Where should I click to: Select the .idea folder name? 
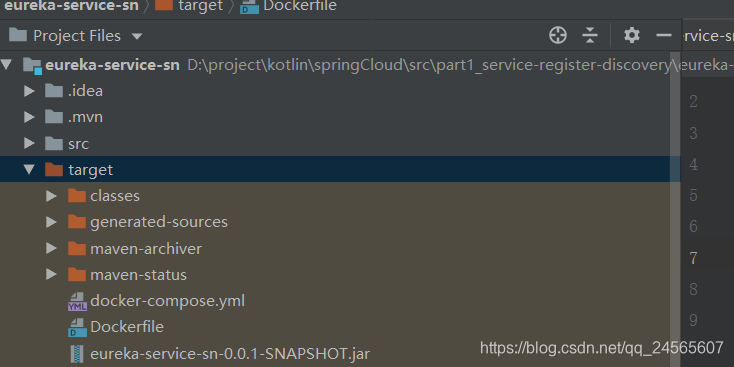coord(85,91)
